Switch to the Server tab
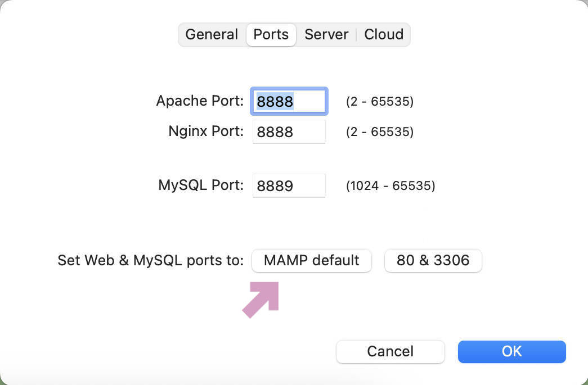Screen dimensions: 588x385 click(x=326, y=34)
